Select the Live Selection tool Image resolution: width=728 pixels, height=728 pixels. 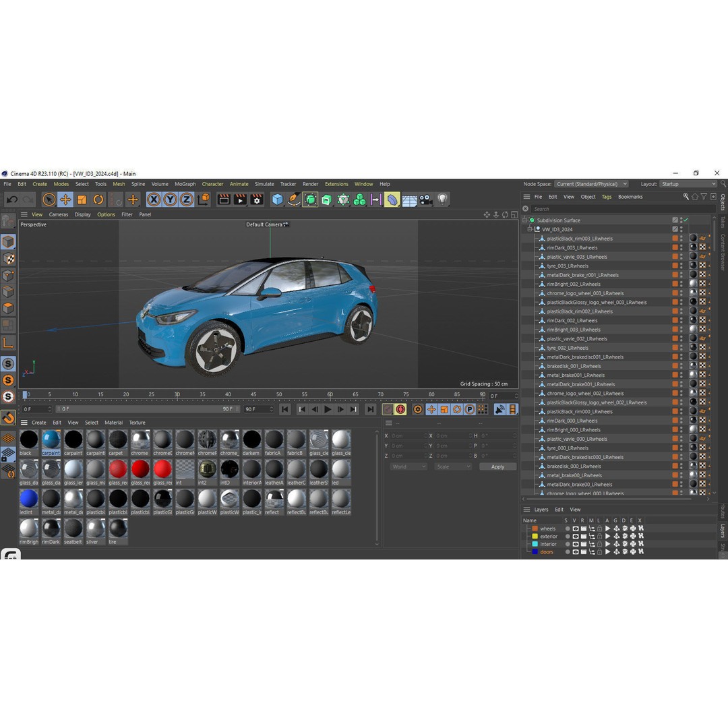(49, 200)
